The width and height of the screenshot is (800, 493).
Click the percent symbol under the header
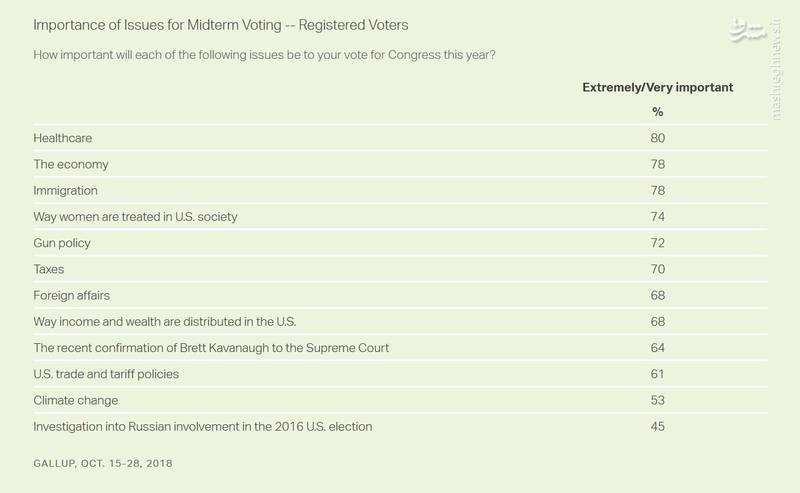657,112
